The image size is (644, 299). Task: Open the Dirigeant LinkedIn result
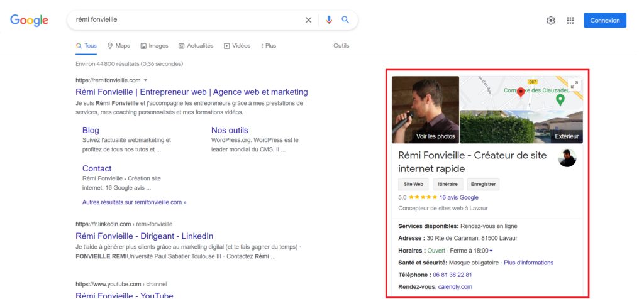145,236
